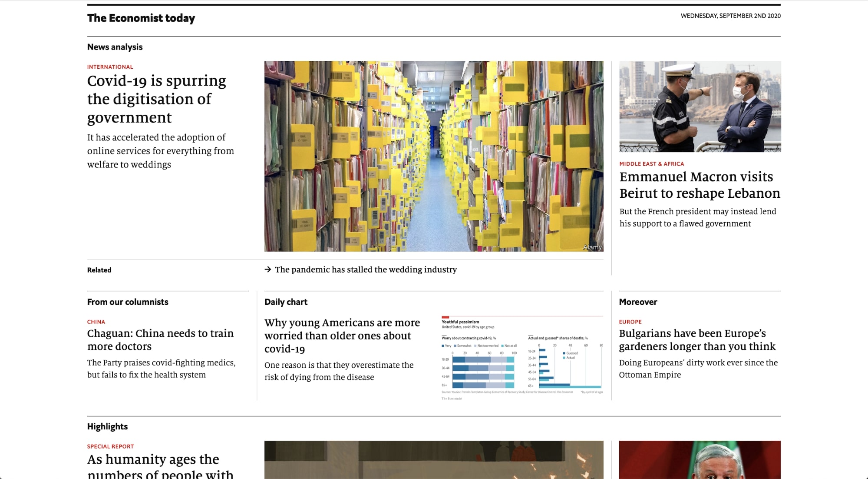Select the Middle East & Africa section label
This screenshot has width=868, height=479.
(652, 164)
